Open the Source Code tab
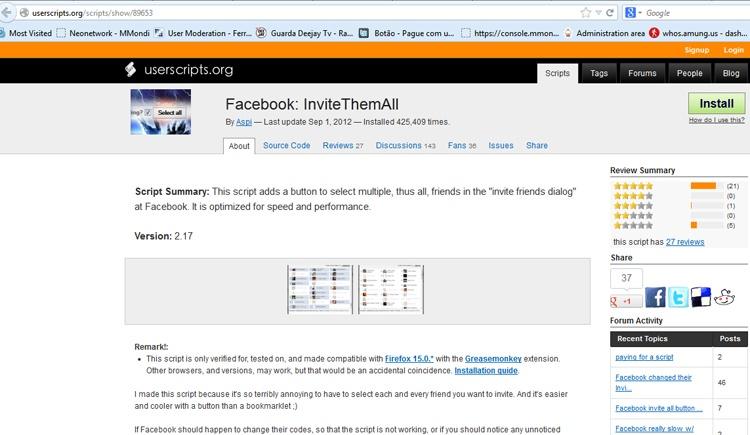This screenshot has width=750, height=435. tap(287, 145)
